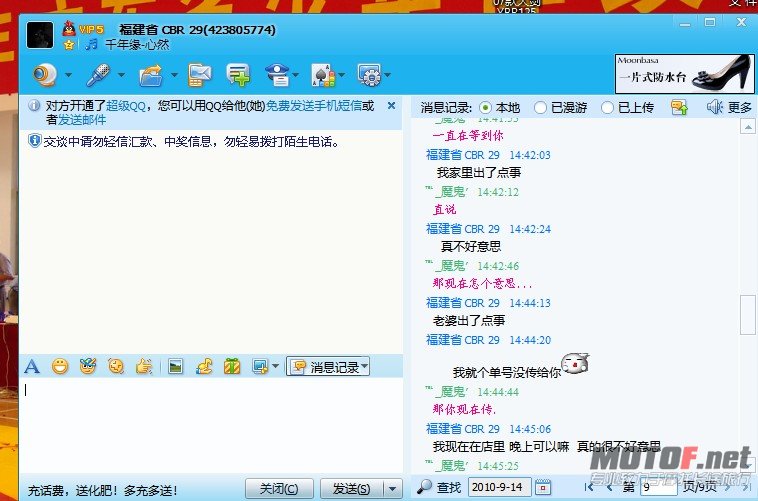758x501 pixels.
Task: Expand the send options dropdown arrow
Action: pyautogui.click(x=393, y=489)
